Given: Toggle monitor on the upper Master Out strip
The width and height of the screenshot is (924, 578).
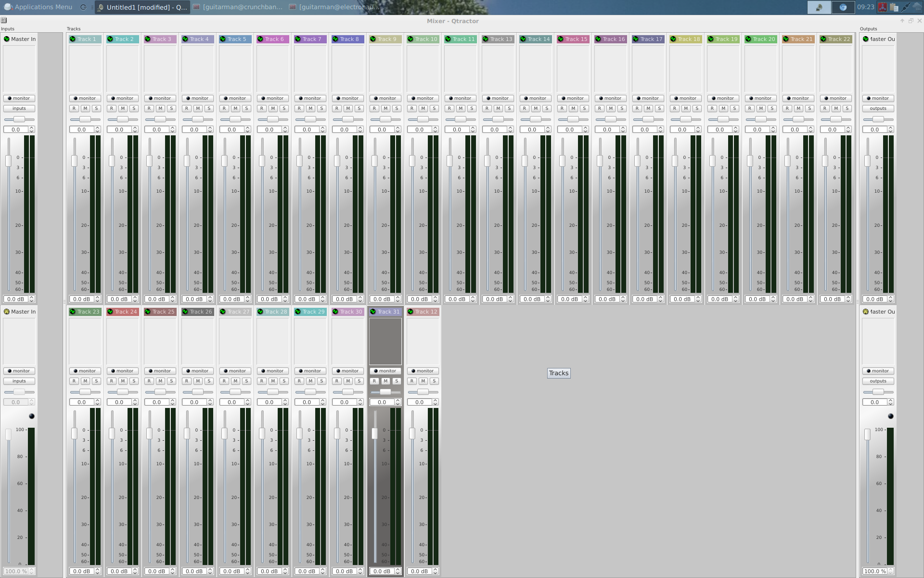Looking at the screenshot, I should pos(878,98).
